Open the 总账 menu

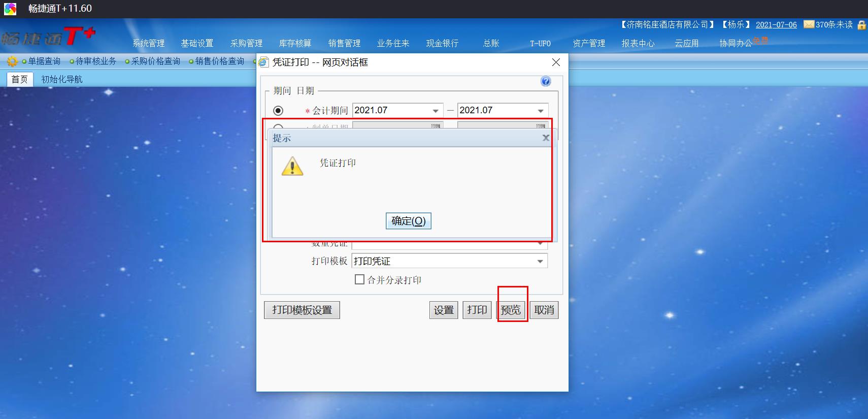491,43
